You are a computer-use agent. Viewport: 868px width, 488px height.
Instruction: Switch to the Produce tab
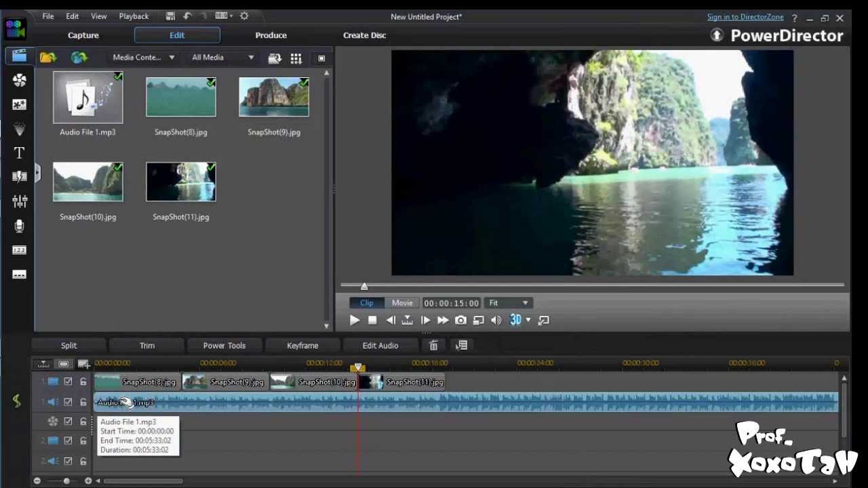[271, 35]
